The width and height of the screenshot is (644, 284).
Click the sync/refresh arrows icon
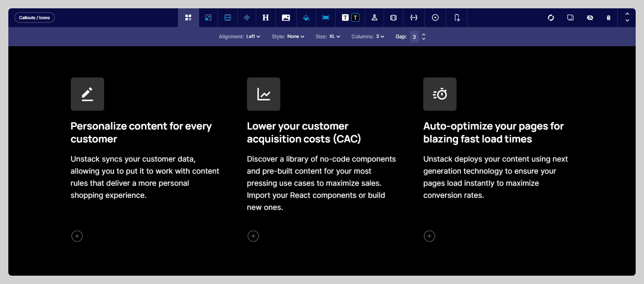point(551,17)
